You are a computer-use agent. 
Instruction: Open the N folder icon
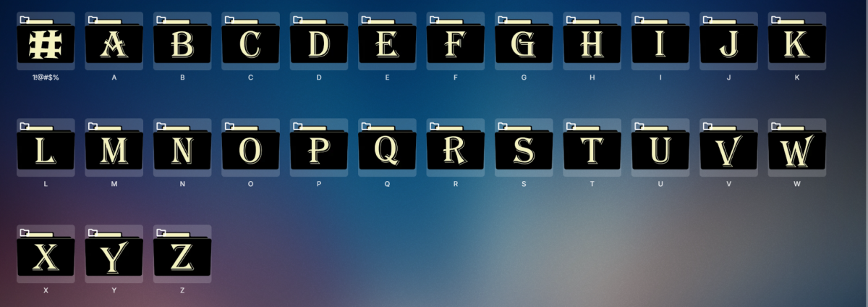[x=182, y=148]
